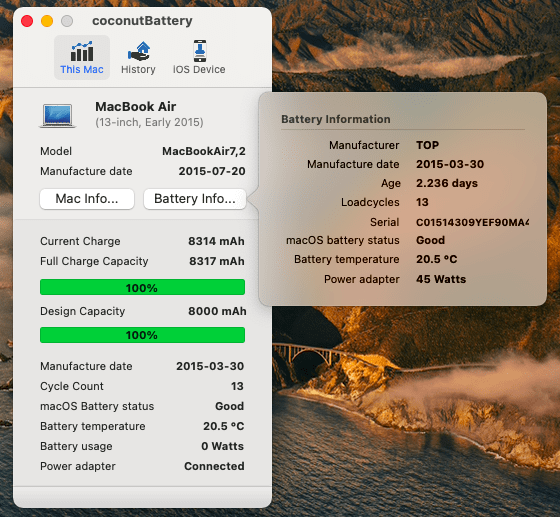560x517 pixels.
Task: Select the 0 Watts battery usage value
Action: 222,446
